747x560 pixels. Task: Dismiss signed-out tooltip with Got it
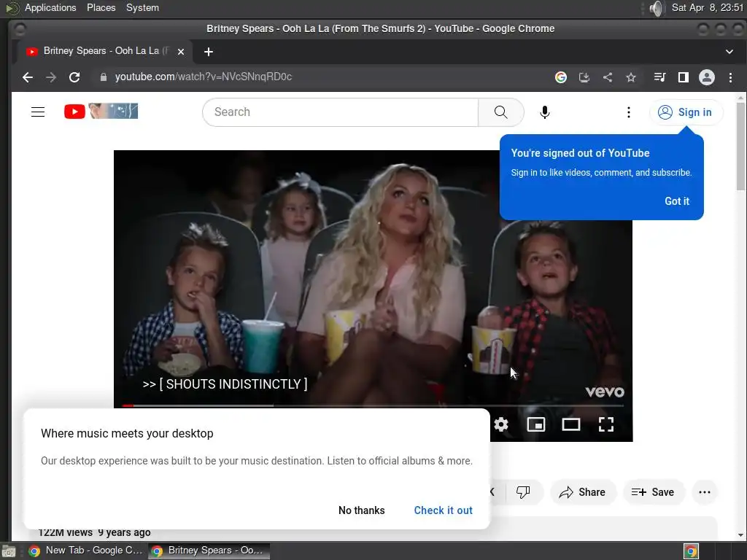(677, 201)
